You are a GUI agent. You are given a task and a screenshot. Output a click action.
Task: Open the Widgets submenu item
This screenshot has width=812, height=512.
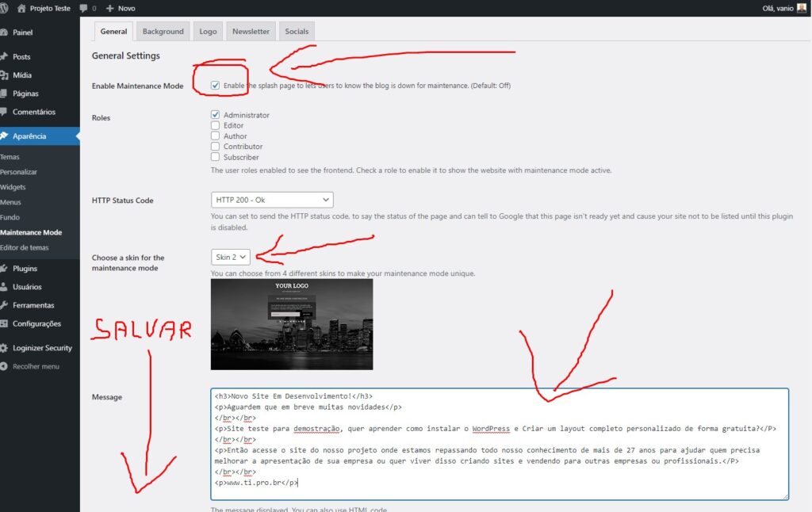(x=13, y=187)
